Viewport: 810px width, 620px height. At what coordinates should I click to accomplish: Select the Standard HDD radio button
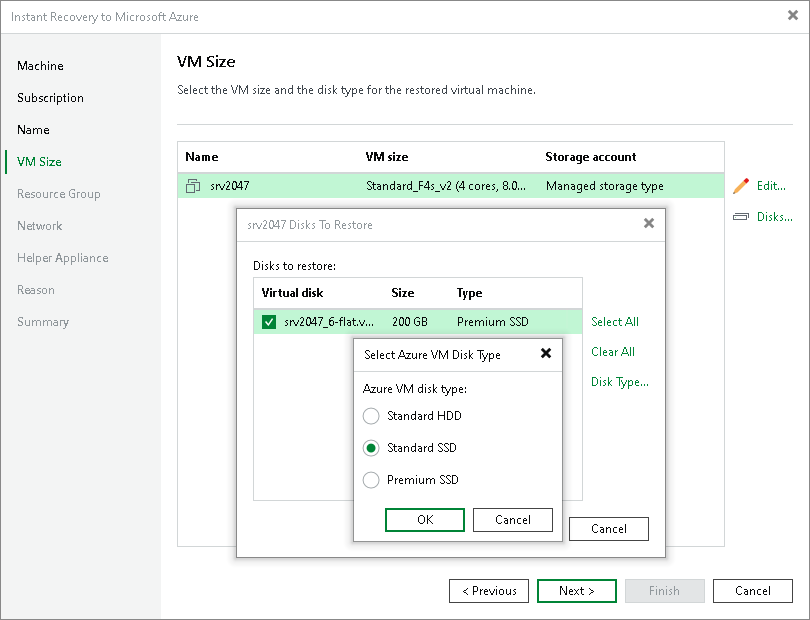[x=371, y=416]
